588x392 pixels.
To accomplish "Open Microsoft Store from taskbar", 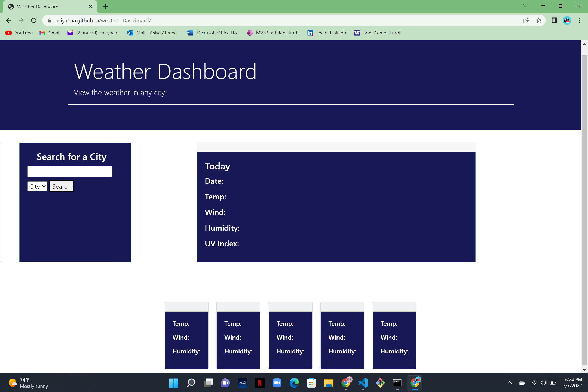I will click(311, 383).
